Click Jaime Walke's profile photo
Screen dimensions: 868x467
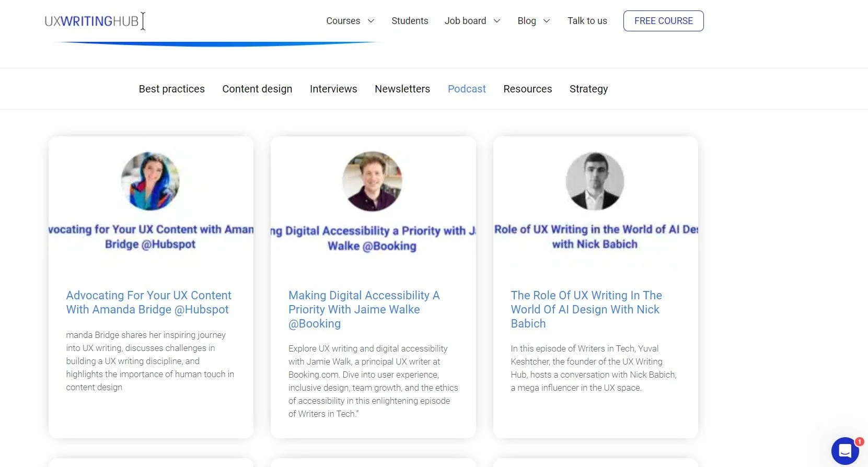click(372, 181)
